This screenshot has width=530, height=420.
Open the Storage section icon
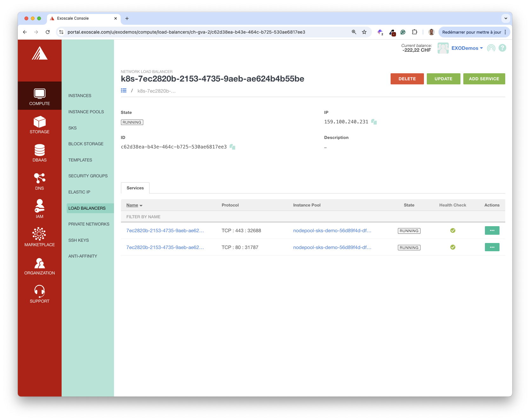click(x=39, y=122)
